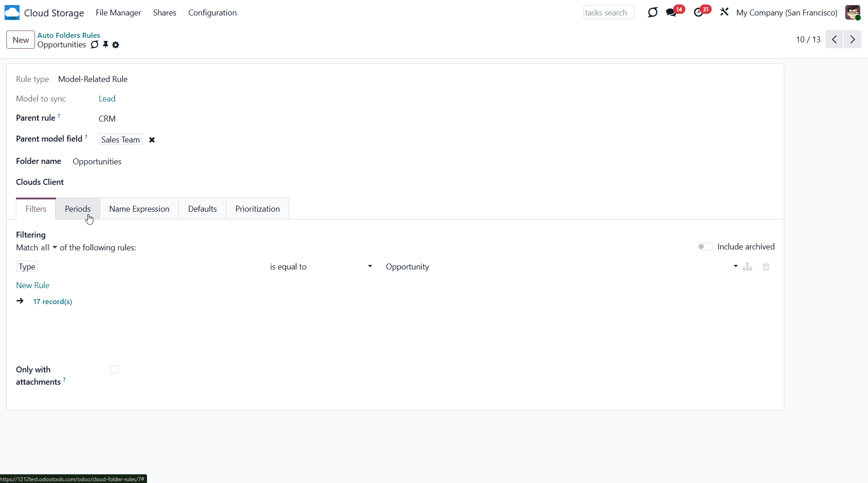868x483 pixels.
Task: Open the Configuration menu
Action: click(x=212, y=13)
